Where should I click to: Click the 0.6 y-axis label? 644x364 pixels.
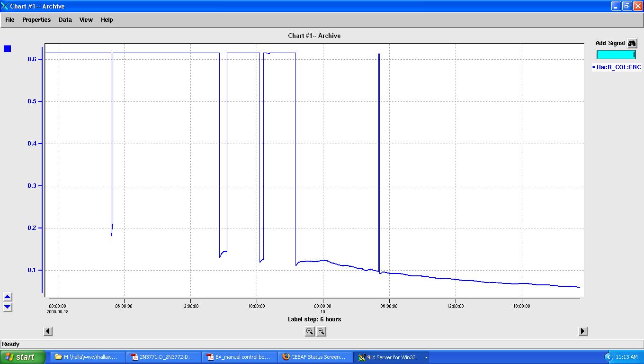(x=33, y=59)
